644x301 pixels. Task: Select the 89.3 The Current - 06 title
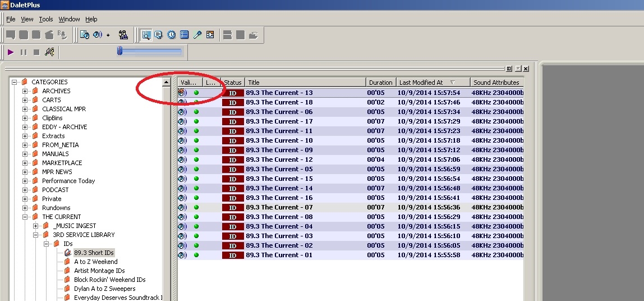(x=279, y=112)
